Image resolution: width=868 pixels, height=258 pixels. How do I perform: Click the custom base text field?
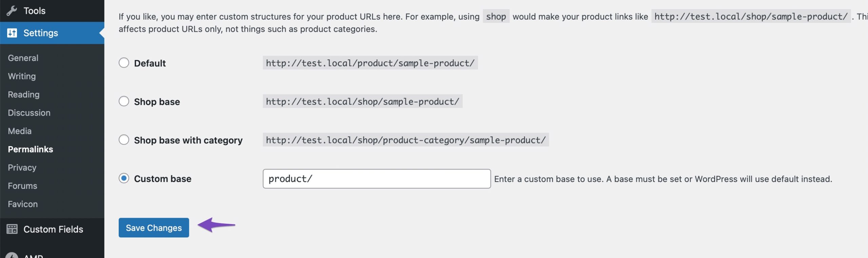click(376, 179)
